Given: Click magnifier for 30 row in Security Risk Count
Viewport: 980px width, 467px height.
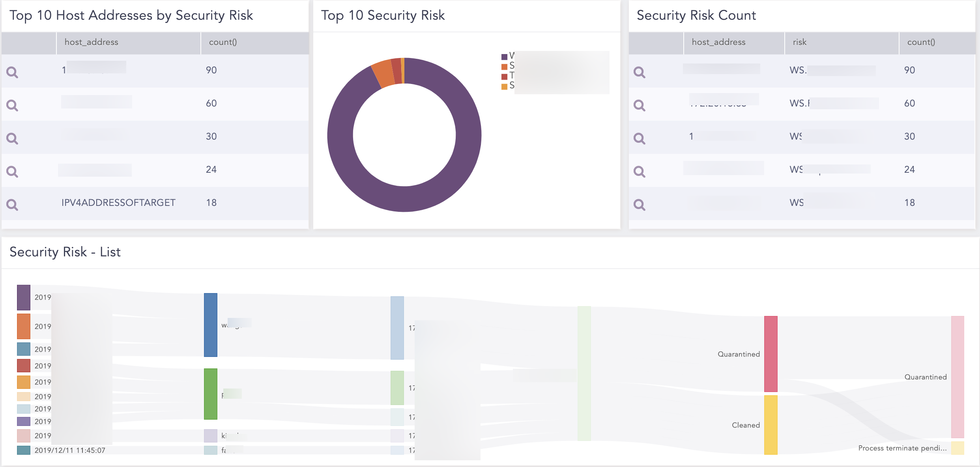Looking at the screenshot, I should [639, 138].
